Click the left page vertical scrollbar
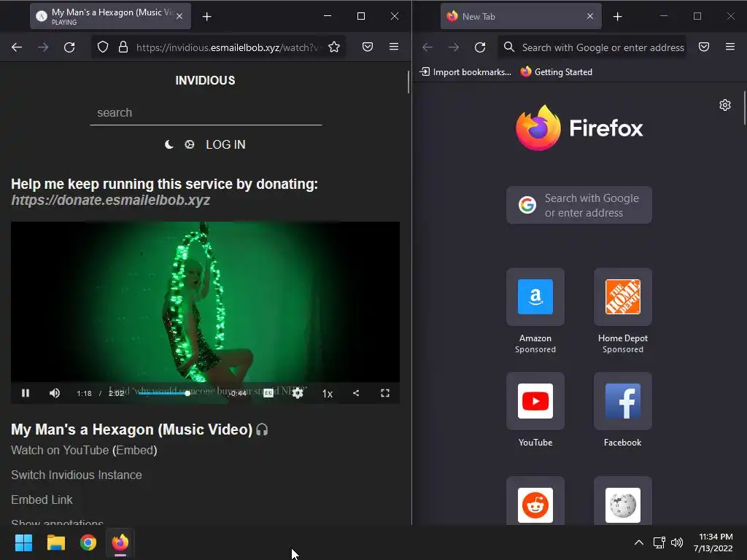This screenshot has height=560, width=747. 409,82
